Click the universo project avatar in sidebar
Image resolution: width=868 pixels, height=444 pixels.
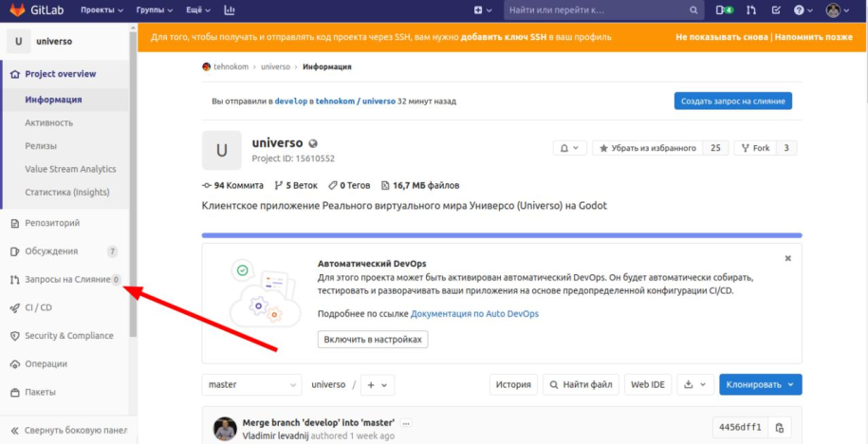pos(19,41)
